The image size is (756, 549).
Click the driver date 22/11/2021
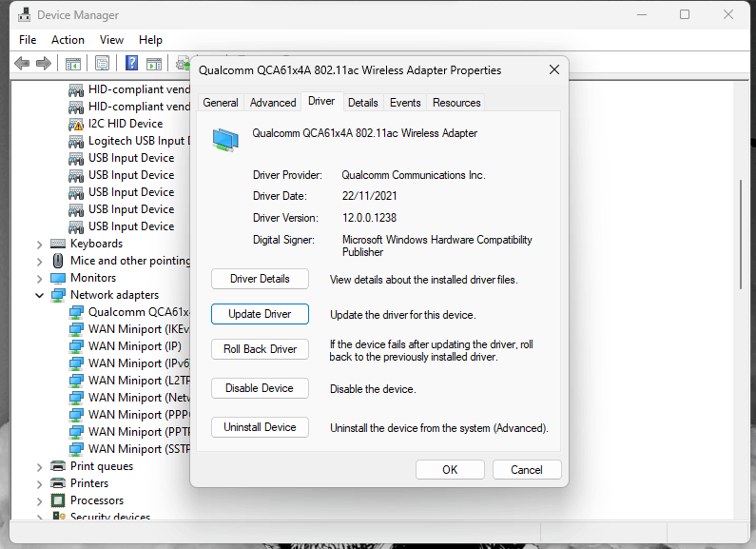click(x=369, y=196)
